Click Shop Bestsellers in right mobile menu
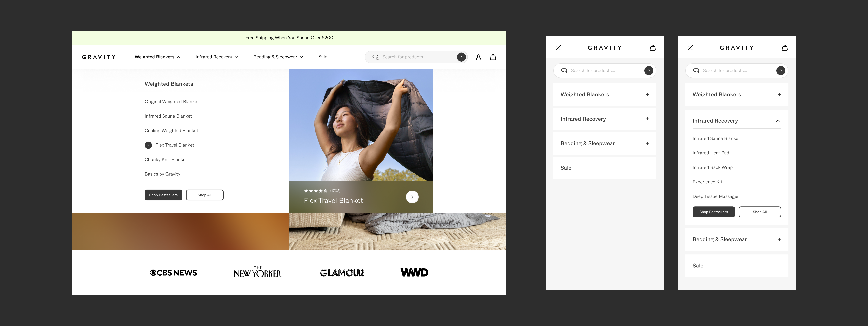868x326 pixels. [714, 212]
